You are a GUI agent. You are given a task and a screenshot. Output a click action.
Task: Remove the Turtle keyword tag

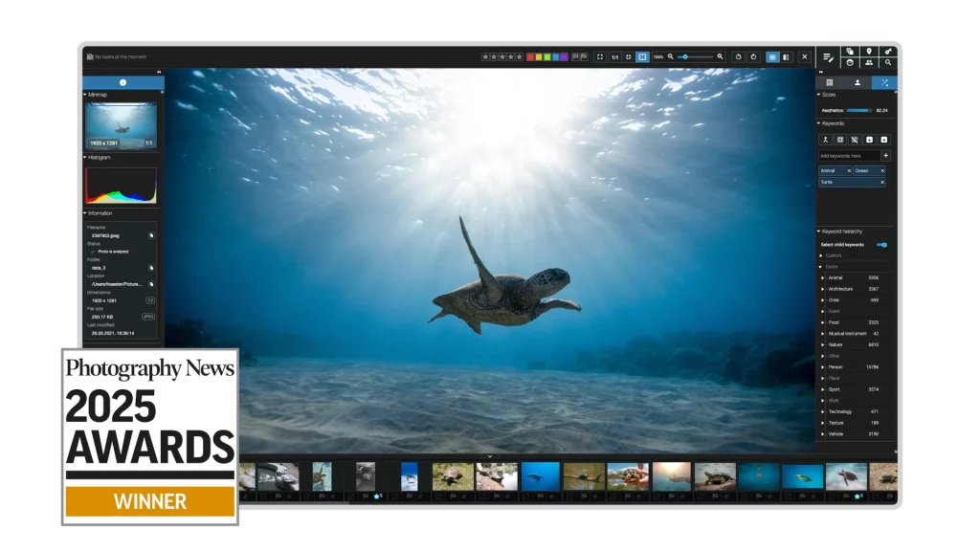click(881, 181)
